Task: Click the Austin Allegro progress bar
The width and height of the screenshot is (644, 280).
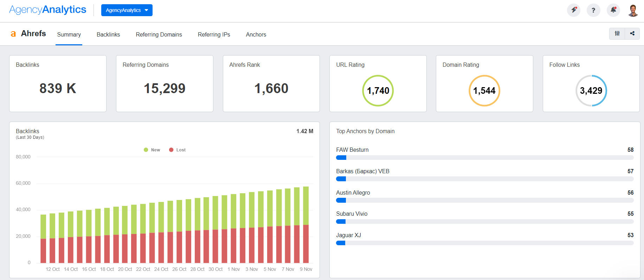Action: (485, 200)
